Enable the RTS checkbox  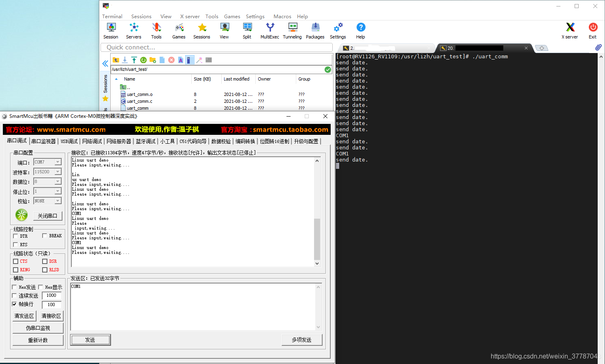tap(15, 245)
